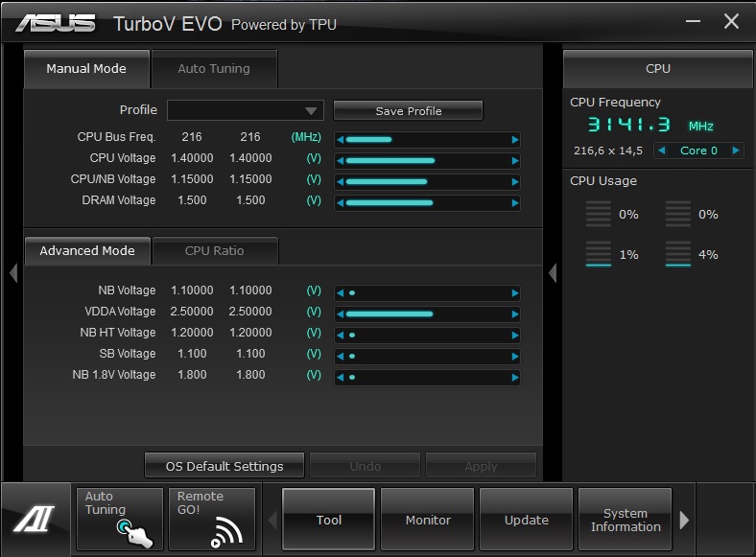Click the 3141.3 MHz frequency readout
Image resolution: width=756 pixels, height=557 pixels.
tap(650, 125)
